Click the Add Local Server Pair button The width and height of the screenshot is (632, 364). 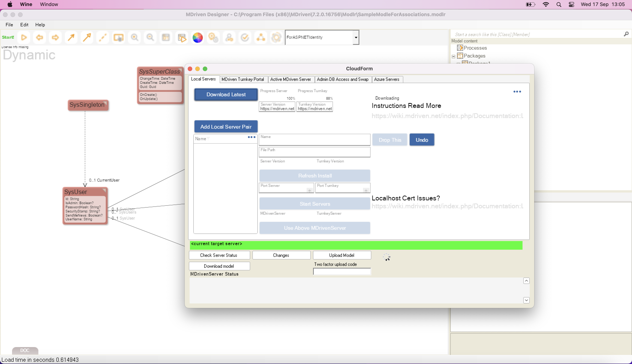[226, 127]
